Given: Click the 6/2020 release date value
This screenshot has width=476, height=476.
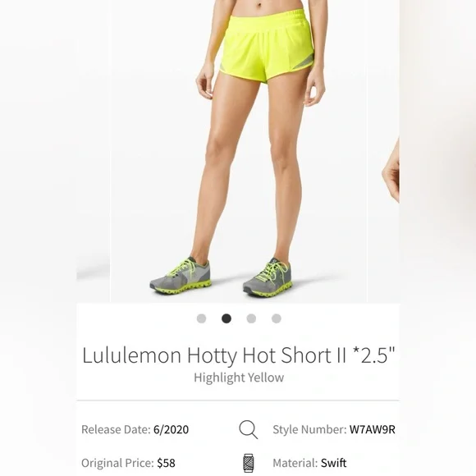Looking at the screenshot, I should click(x=171, y=429).
